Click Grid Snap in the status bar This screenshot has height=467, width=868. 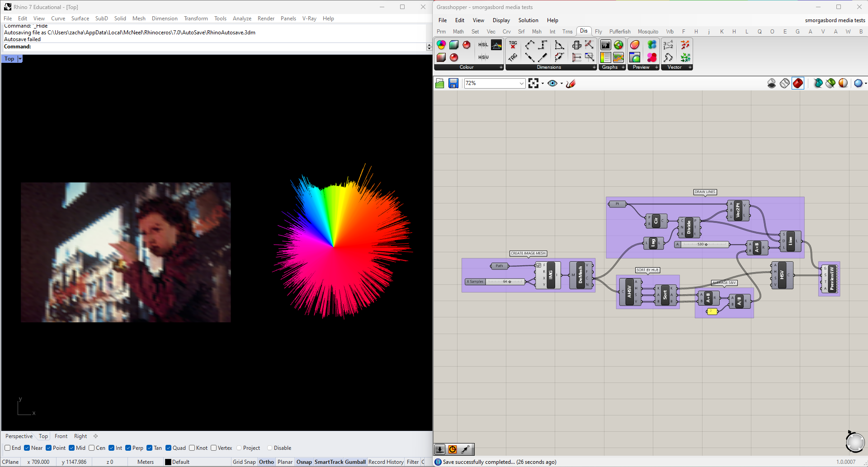244,462
